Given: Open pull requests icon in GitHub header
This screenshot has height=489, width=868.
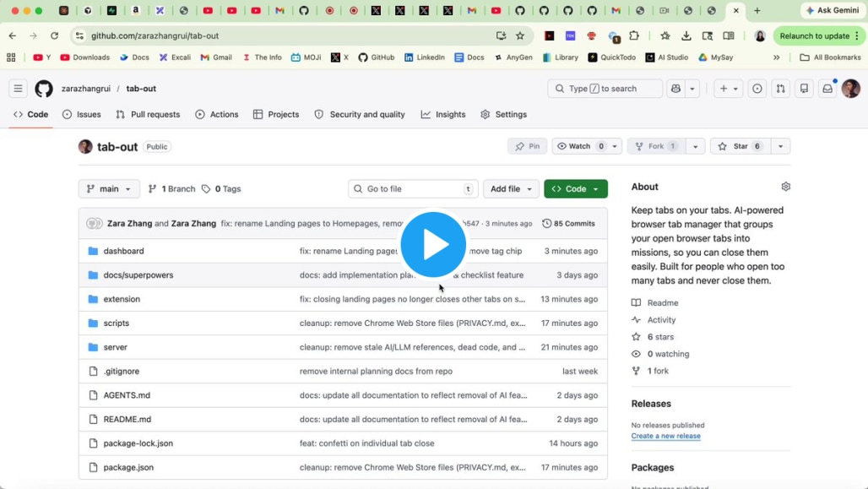Looking at the screenshot, I should click(780, 89).
